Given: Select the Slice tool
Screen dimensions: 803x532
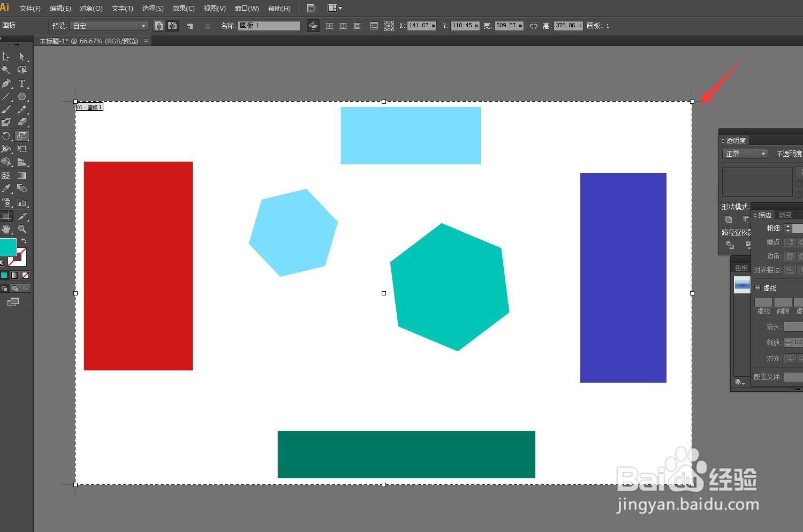Looking at the screenshot, I should click(x=22, y=216).
